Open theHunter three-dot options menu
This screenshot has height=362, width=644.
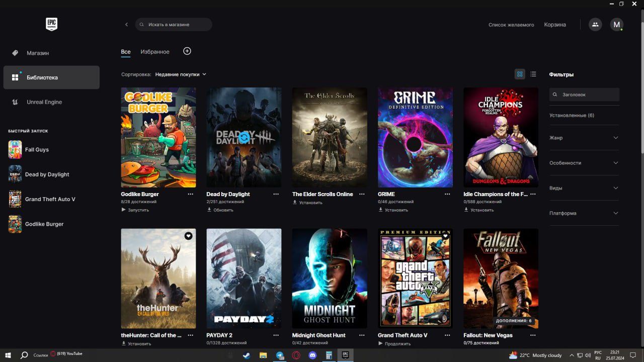tap(190, 335)
